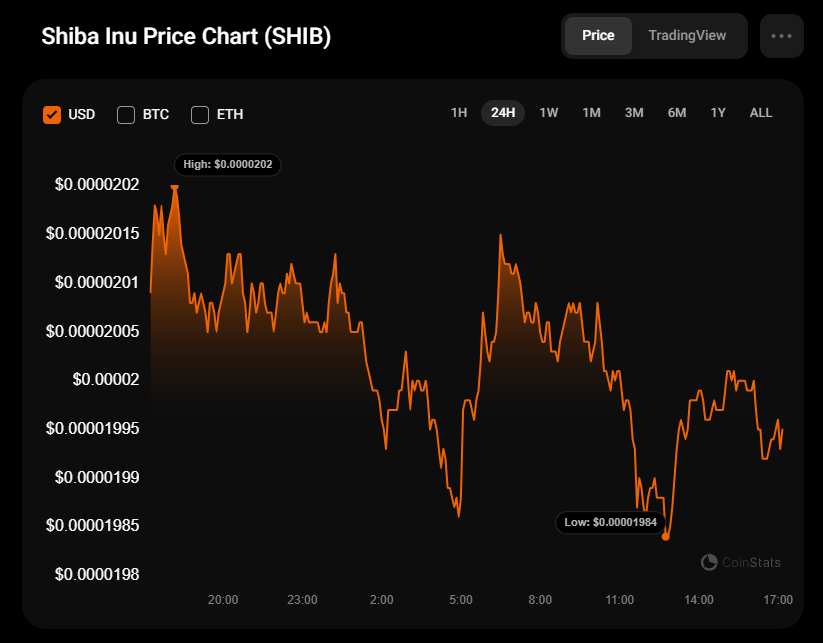Screen dimensions: 823x643
Task: Enable the ETH currency checkbox
Action: coord(200,114)
